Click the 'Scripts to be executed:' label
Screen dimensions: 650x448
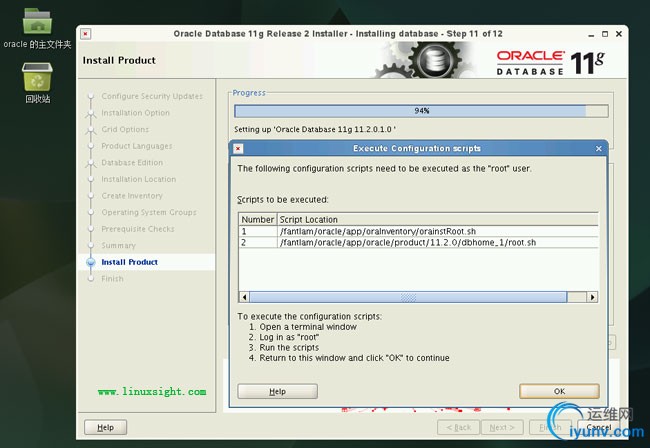[283, 200]
